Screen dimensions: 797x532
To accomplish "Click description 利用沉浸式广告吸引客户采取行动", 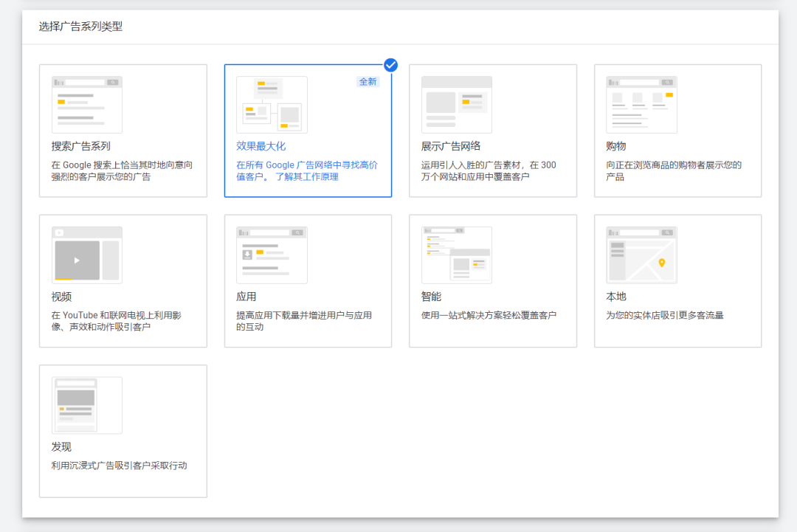I will pyautogui.click(x=119, y=466).
